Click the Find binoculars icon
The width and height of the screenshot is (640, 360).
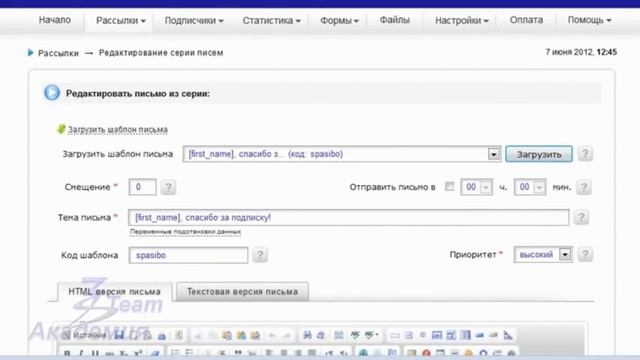pyautogui.click(x=308, y=336)
